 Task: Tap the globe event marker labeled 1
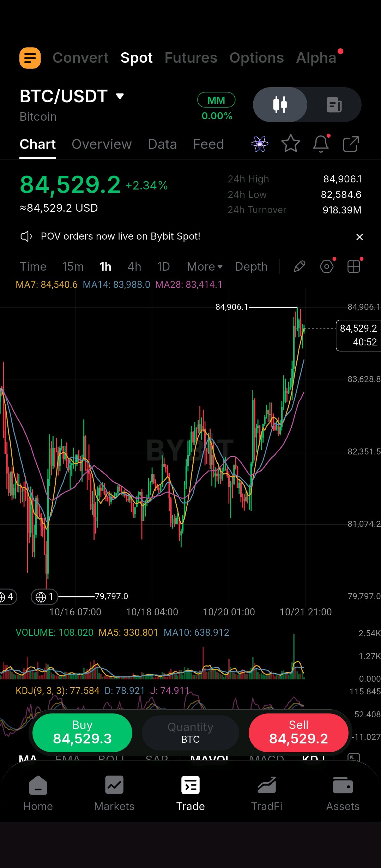(44, 597)
